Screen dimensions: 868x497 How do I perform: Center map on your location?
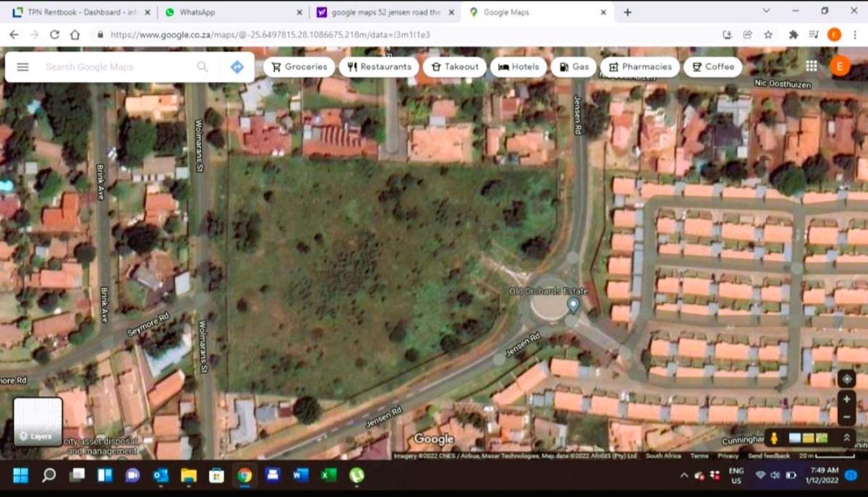(846, 379)
